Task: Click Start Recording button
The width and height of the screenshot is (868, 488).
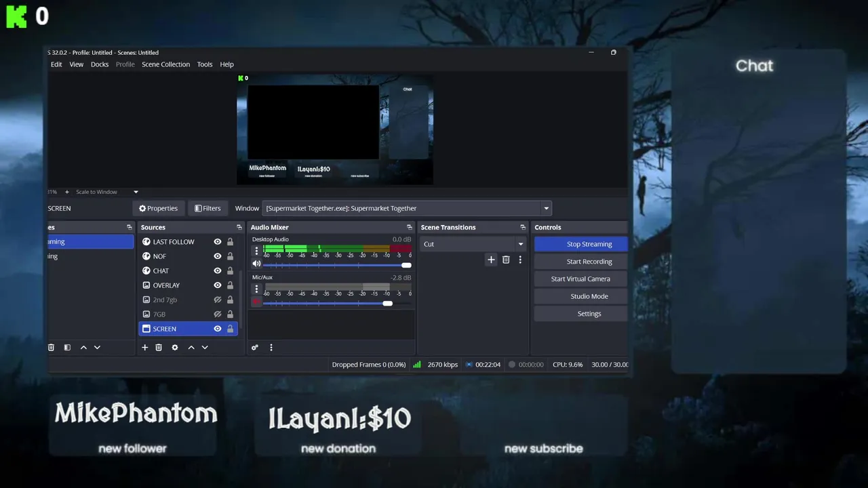Action: (581, 262)
